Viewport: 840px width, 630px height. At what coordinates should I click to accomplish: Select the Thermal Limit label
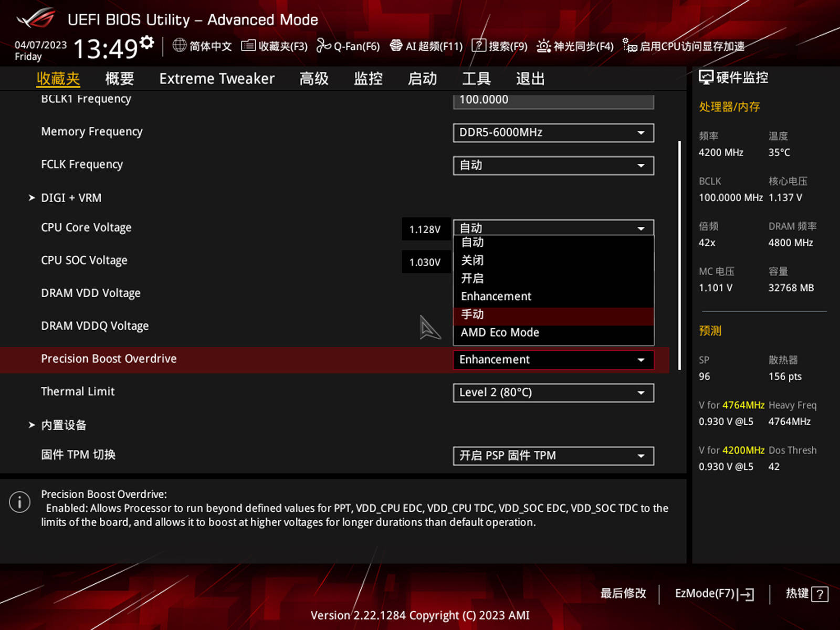point(78,392)
